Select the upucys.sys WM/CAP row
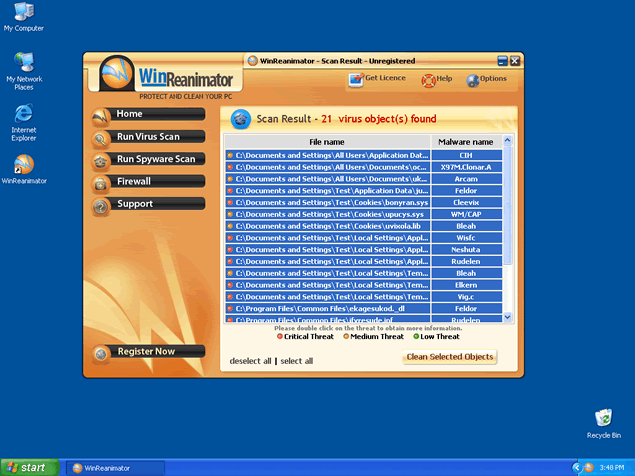The height and width of the screenshot is (476, 635). click(366, 214)
